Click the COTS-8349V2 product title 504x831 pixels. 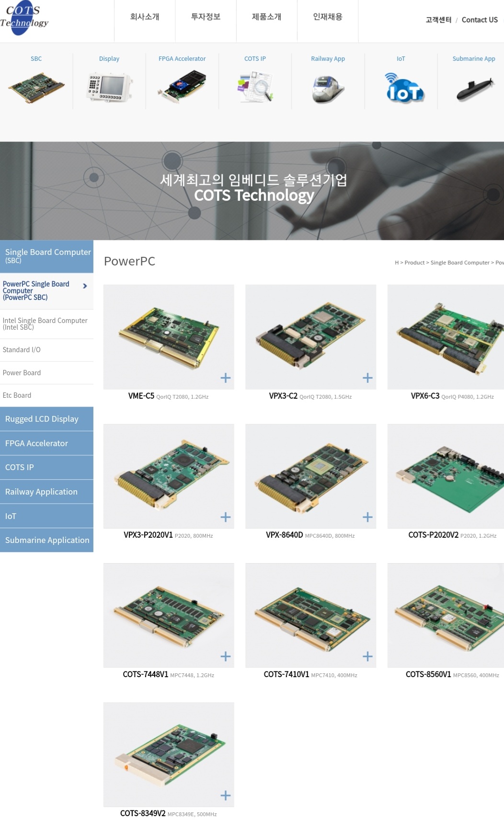click(x=143, y=813)
